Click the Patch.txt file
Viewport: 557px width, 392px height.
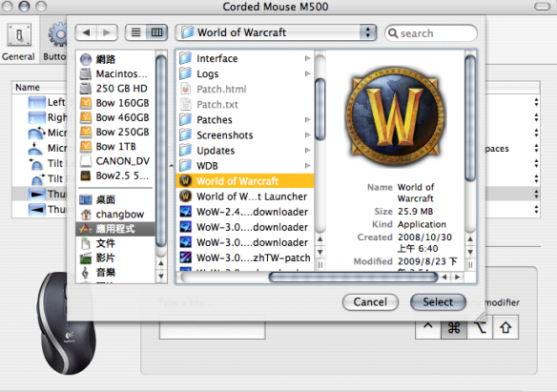[245, 104]
